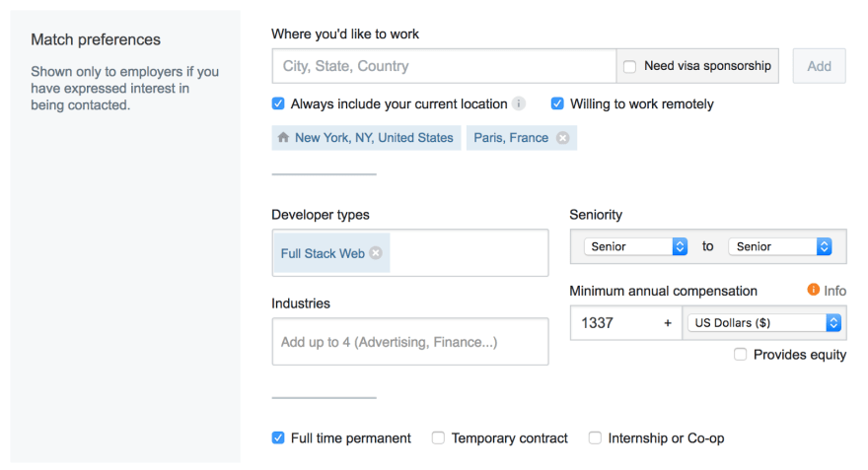The image size is (868, 470).
Task: Toggle Need visa sponsorship checkbox
Action: [x=630, y=66]
